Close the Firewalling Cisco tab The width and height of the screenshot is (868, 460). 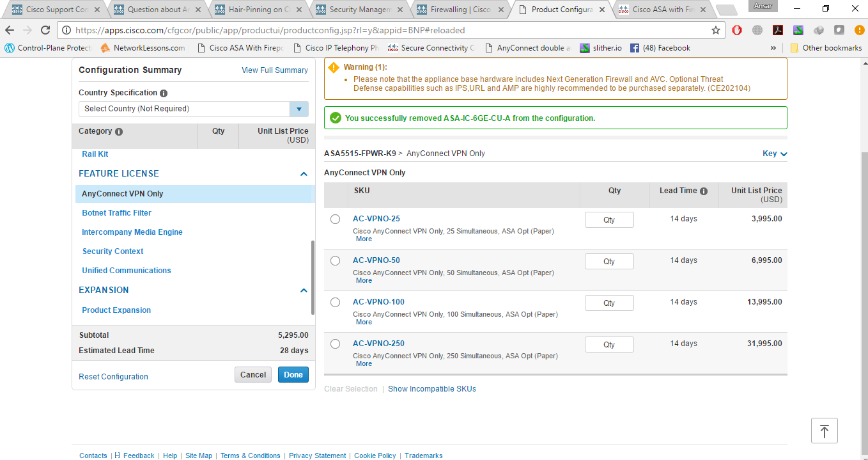point(500,10)
